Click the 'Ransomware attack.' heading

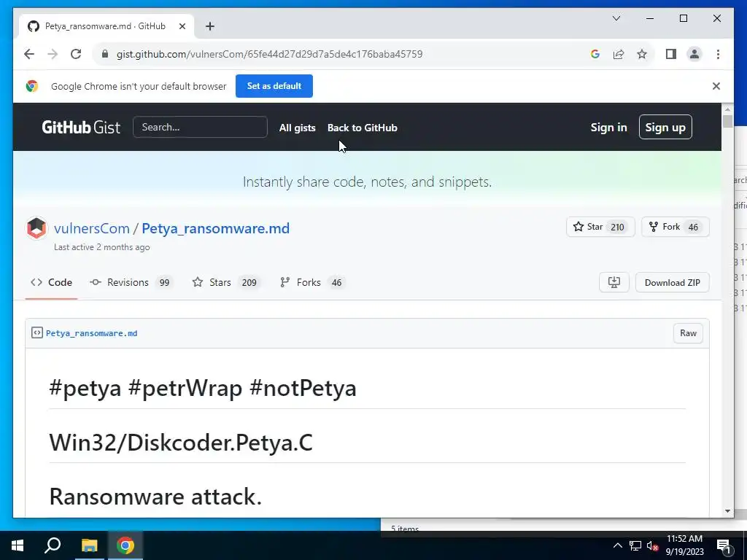pyautogui.click(x=156, y=496)
